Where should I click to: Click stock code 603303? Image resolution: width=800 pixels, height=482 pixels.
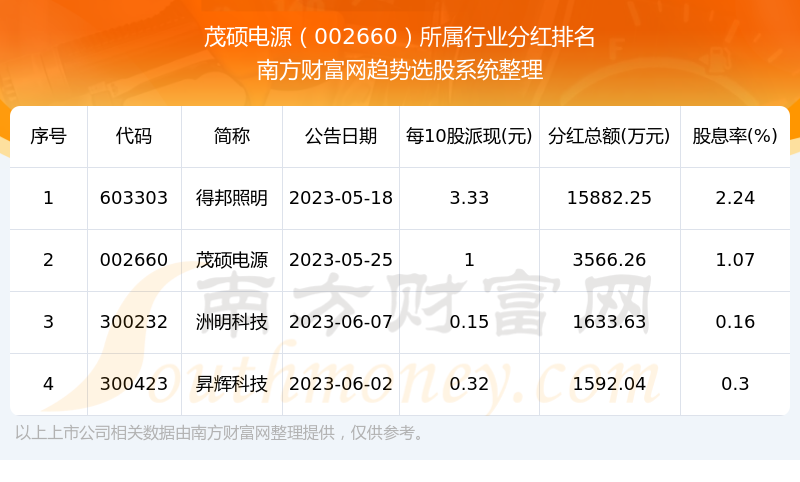[134, 198]
